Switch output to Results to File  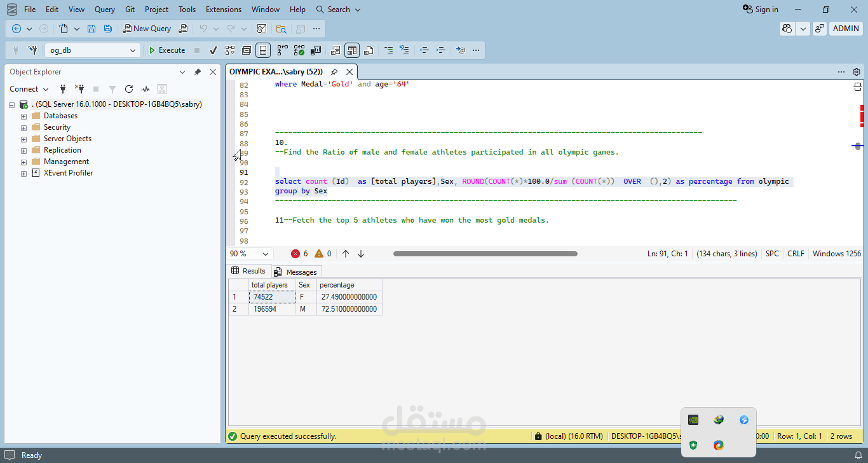pyautogui.click(x=369, y=50)
